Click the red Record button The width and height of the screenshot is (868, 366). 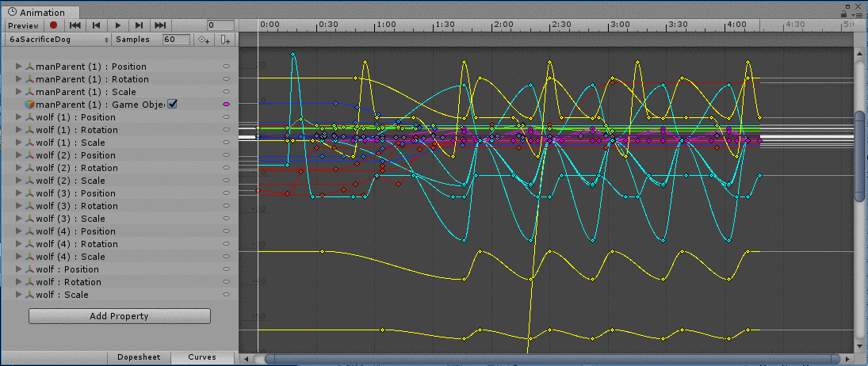point(53,26)
